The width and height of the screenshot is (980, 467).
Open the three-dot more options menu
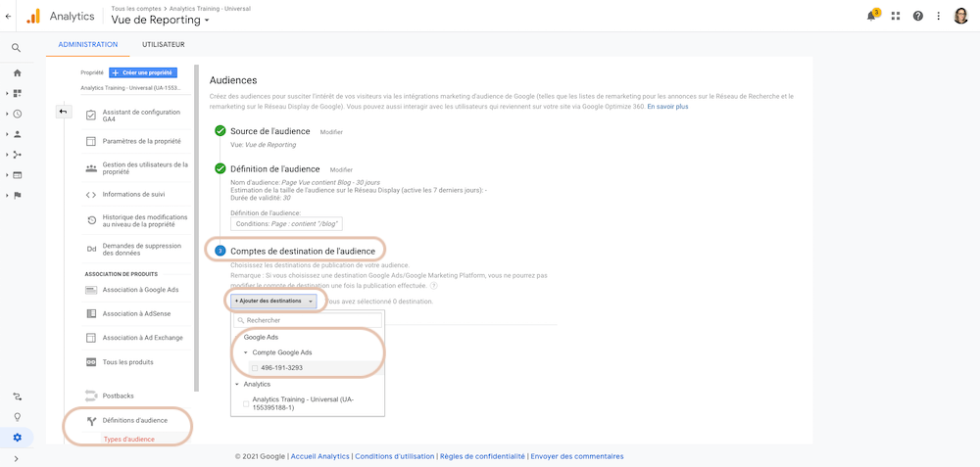click(x=938, y=17)
